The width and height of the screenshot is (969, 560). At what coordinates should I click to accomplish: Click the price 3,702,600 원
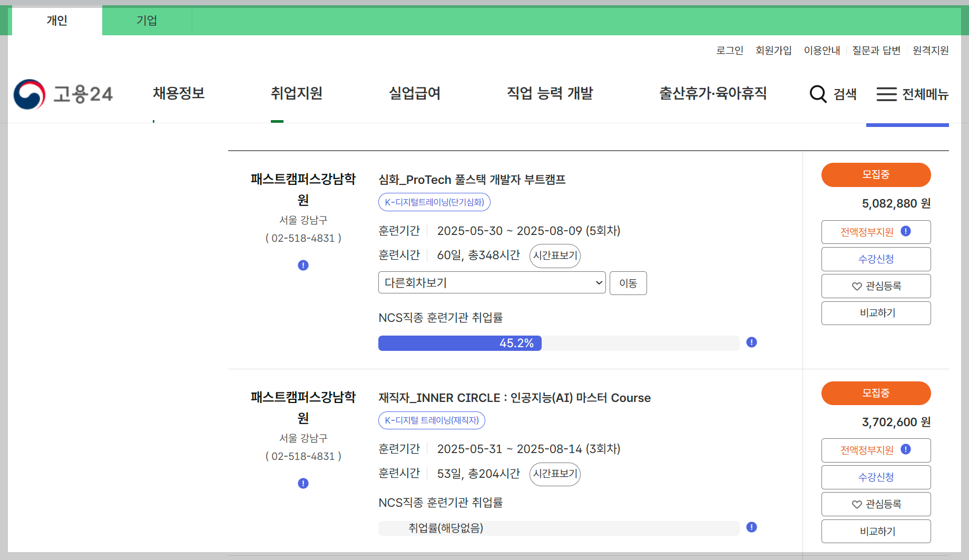pyautogui.click(x=896, y=422)
